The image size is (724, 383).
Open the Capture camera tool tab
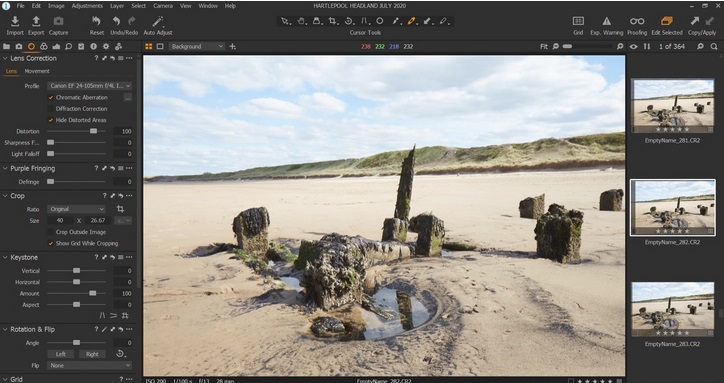pyautogui.click(x=18, y=46)
